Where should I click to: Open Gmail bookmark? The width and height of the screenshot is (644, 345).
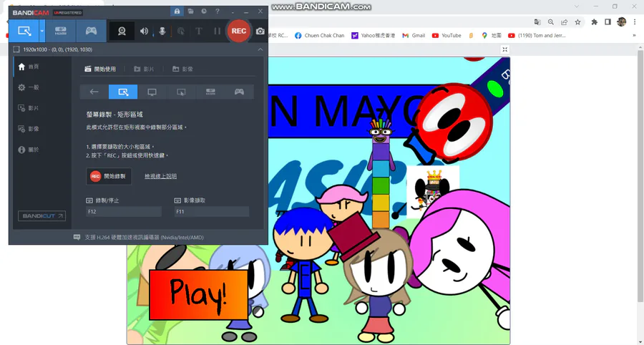point(414,36)
